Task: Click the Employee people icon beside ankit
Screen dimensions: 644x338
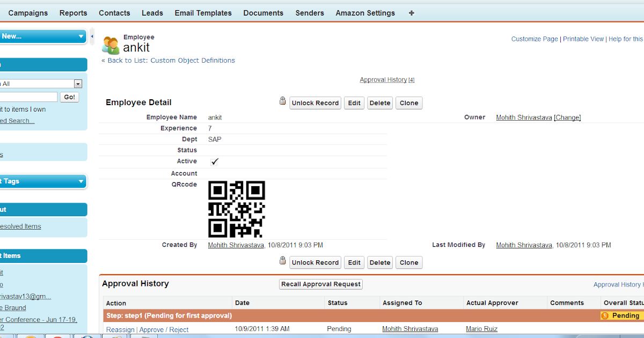Action: [x=111, y=46]
